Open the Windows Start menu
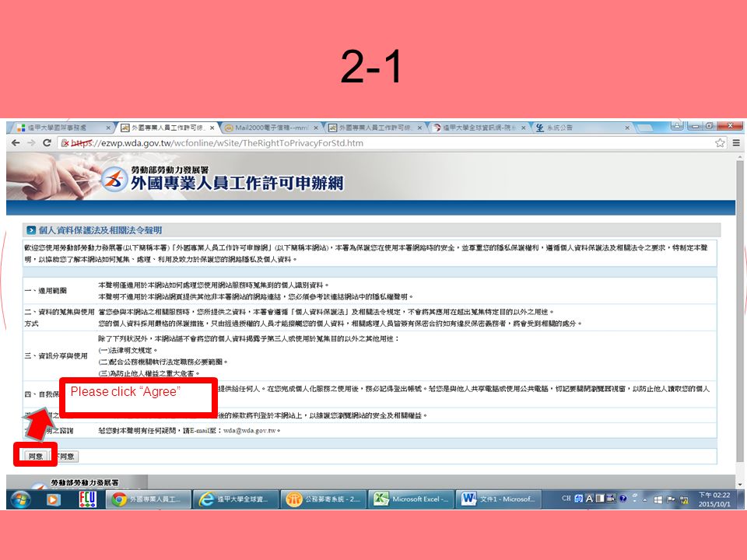Screen dimensions: 747x560 20,499
